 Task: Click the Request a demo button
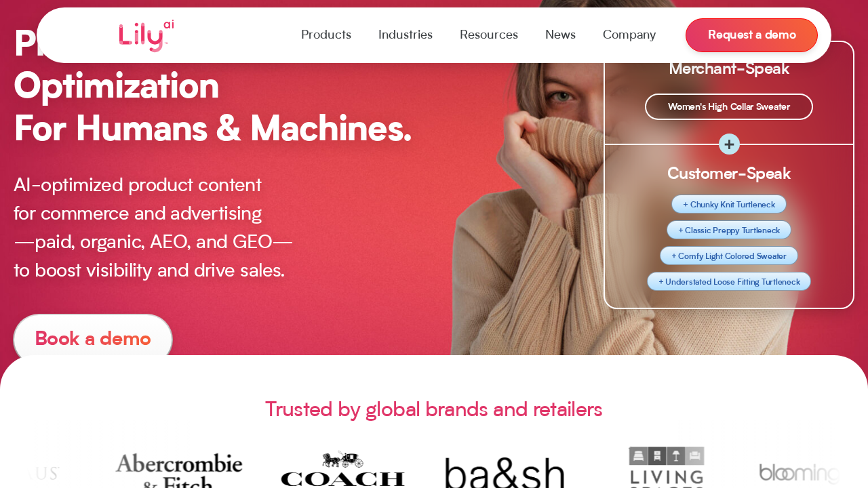tap(751, 35)
